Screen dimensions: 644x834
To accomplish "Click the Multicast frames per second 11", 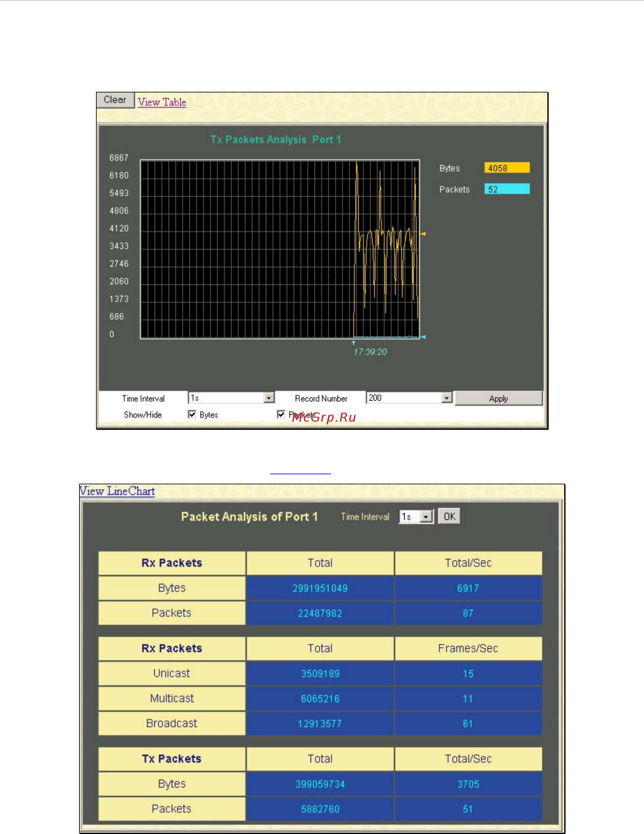I will 468,699.
